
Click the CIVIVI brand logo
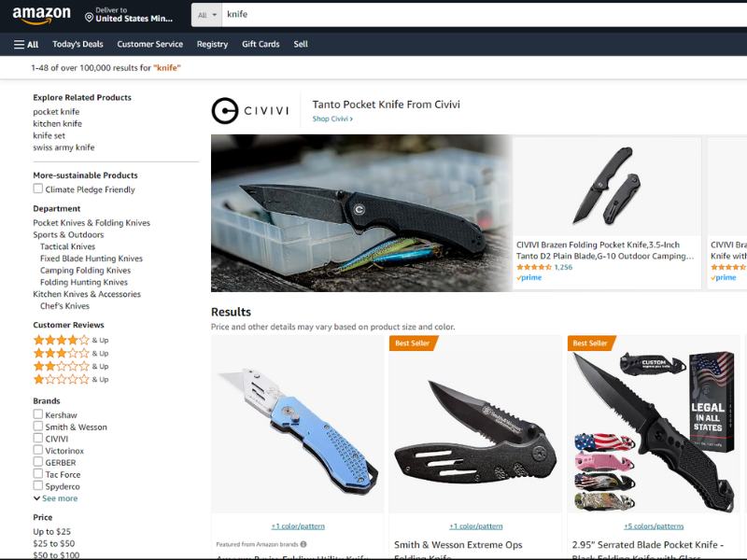(250, 111)
